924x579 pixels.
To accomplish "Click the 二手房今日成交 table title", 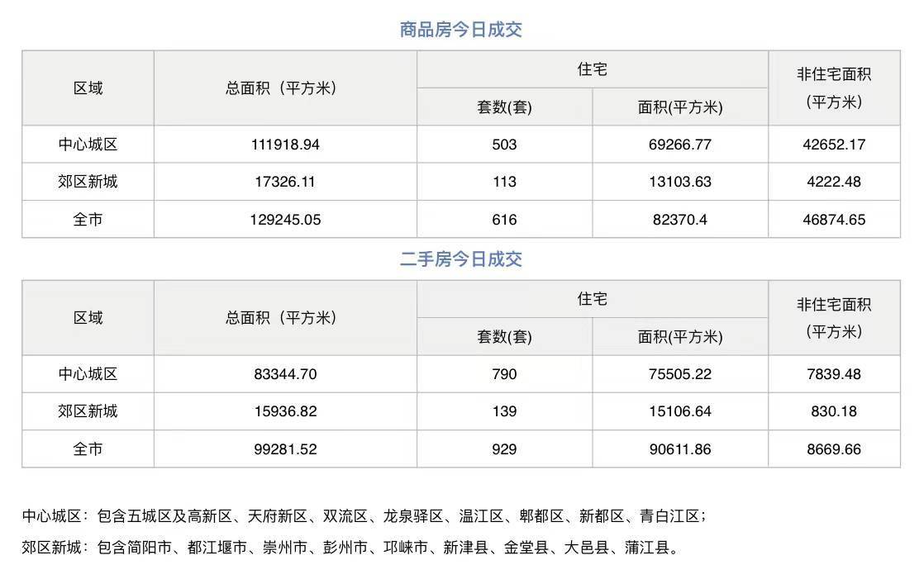I will [x=460, y=259].
